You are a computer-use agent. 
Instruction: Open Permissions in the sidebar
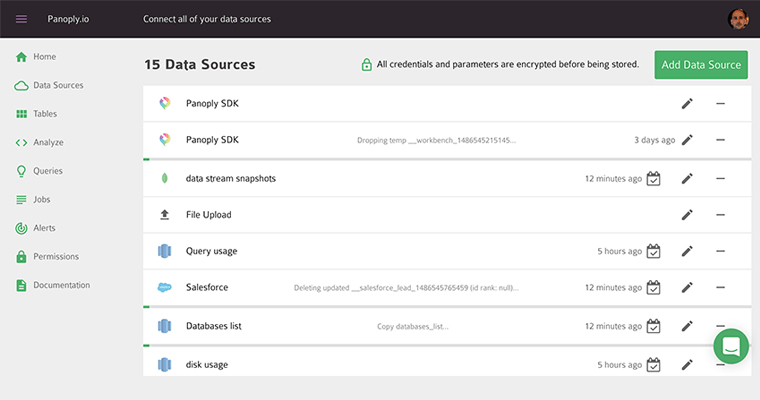(47, 256)
